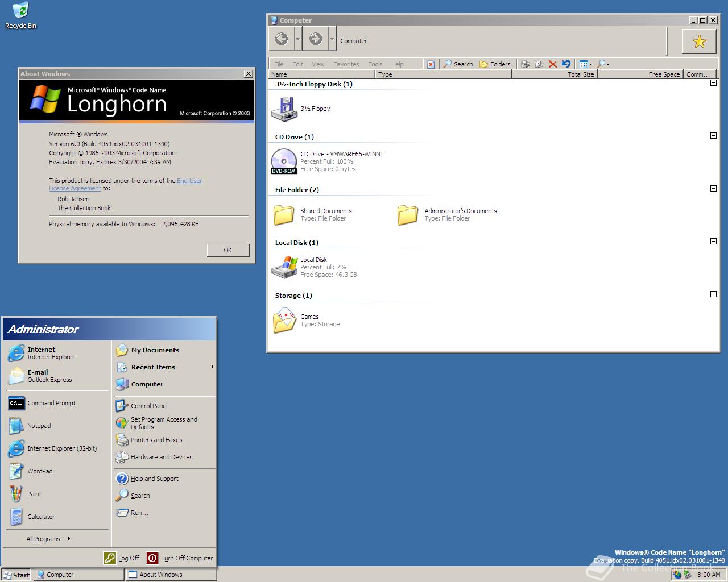Image resolution: width=728 pixels, height=582 pixels.
Task: Open Printers and Faxes
Action: (165, 440)
